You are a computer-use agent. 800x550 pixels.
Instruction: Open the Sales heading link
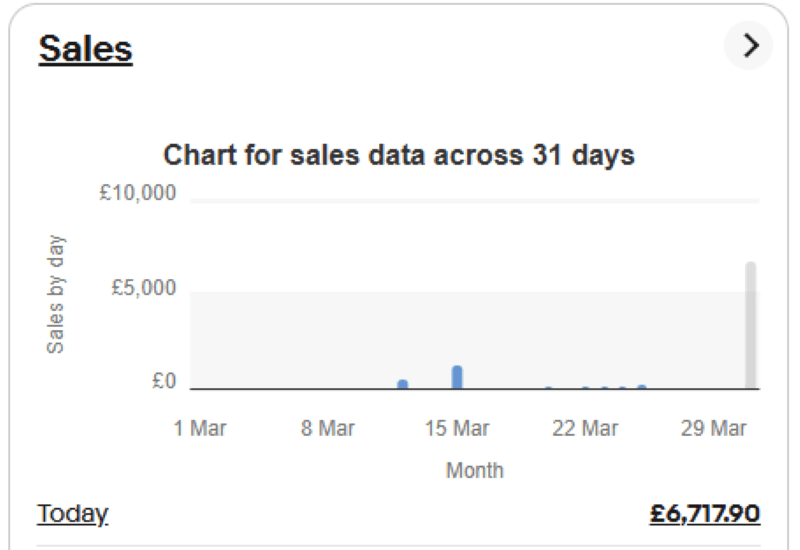(85, 49)
